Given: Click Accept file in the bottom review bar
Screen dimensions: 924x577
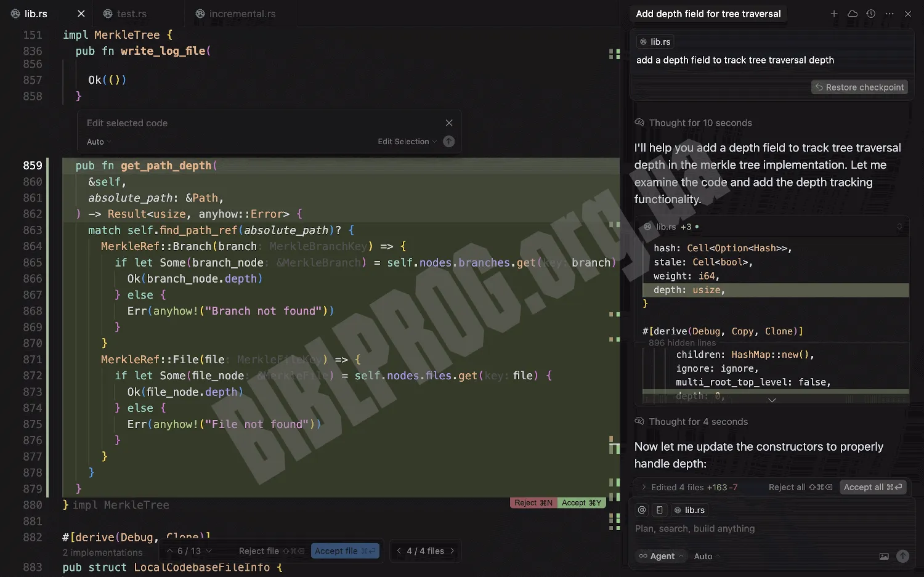Looking at the screenshot, I should pos(345,551).
